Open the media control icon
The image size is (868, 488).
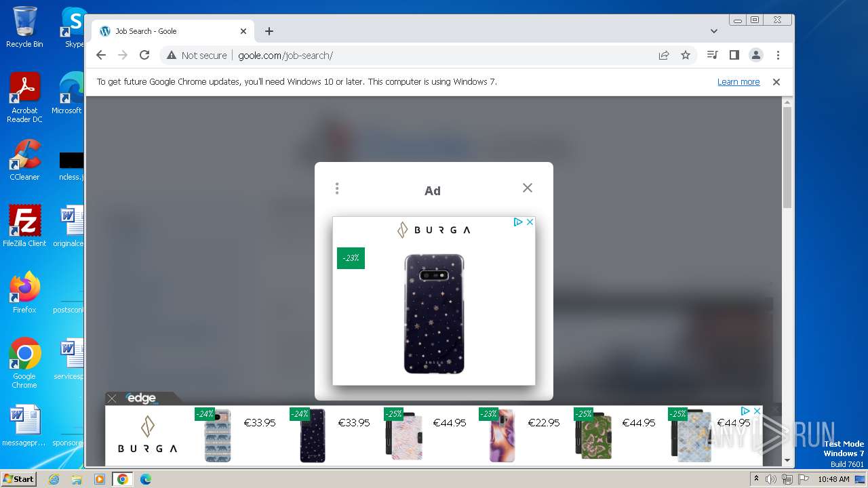click(x=712, y=56)
